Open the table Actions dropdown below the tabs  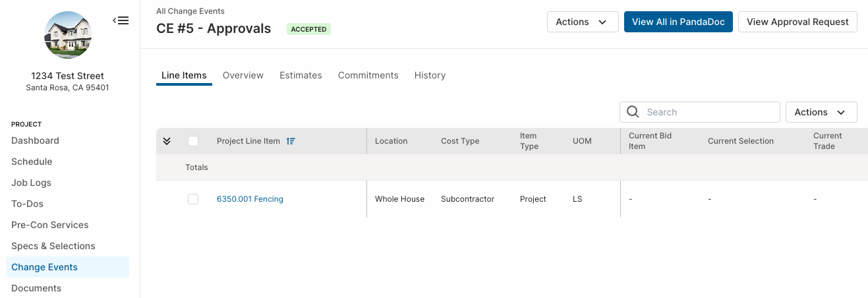tap(821, 112)
